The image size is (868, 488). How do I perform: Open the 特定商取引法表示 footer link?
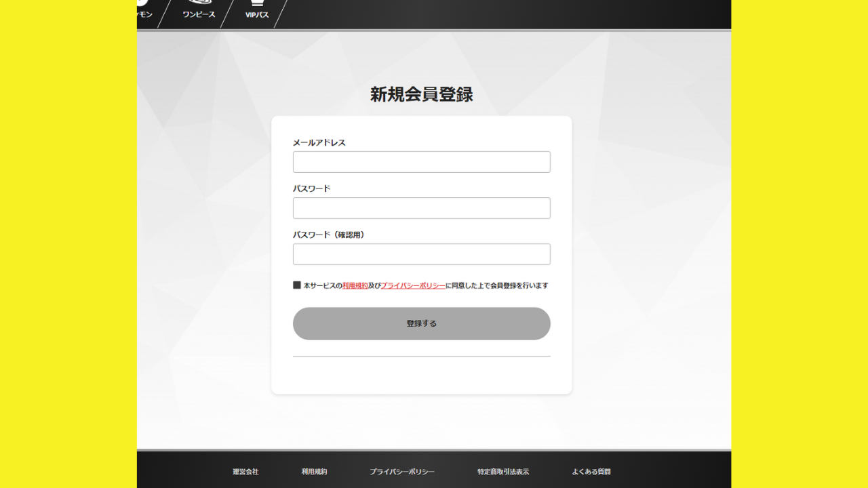503,472
